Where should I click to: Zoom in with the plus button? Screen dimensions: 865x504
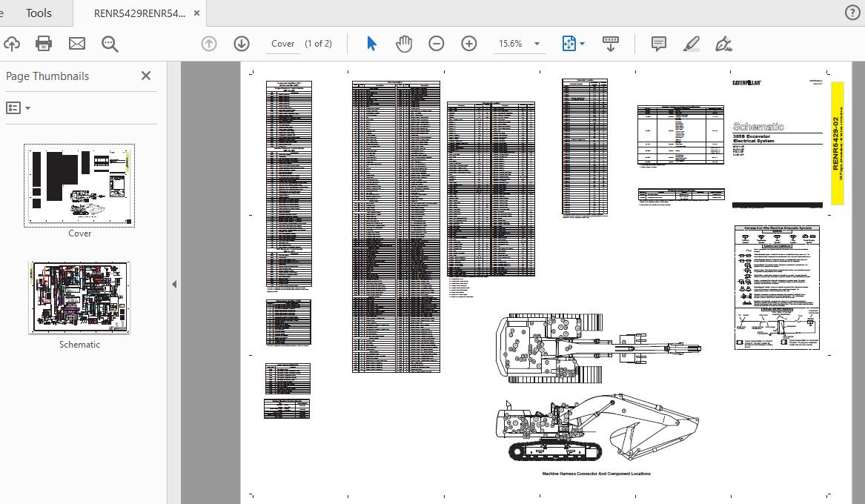click(x=469, y=44)
